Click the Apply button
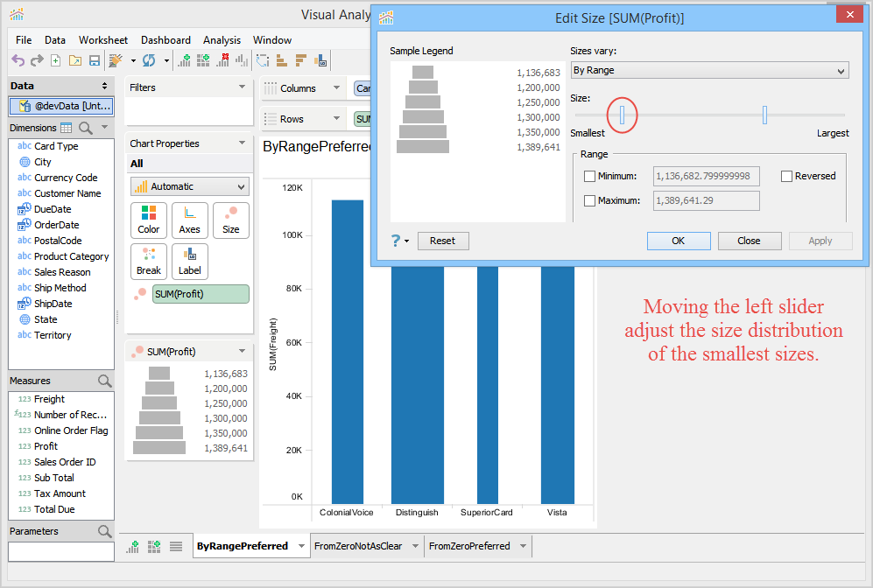 pos(820,241)
